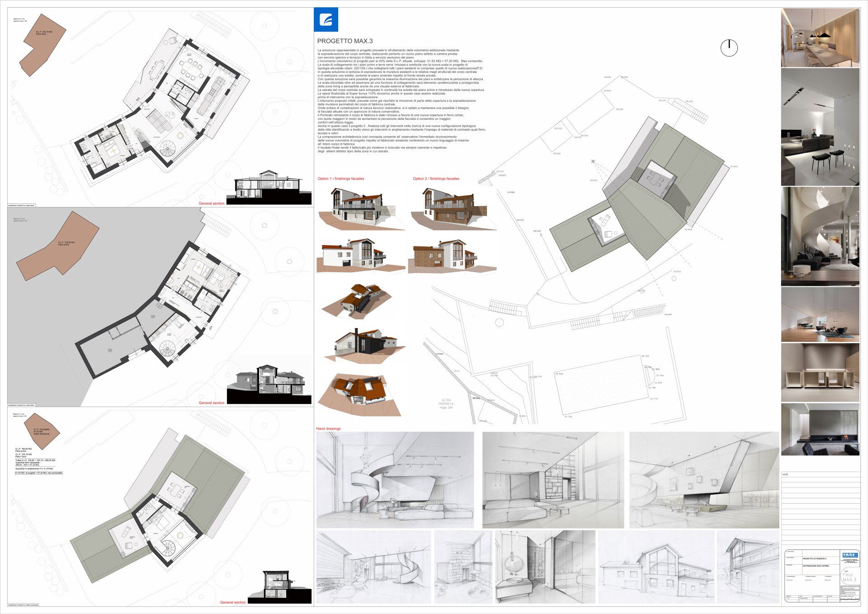The width and height of the screenshot is (868, 614).
Task: Open the photo with black pendant lamps over dining table
Action: [820, 38]
